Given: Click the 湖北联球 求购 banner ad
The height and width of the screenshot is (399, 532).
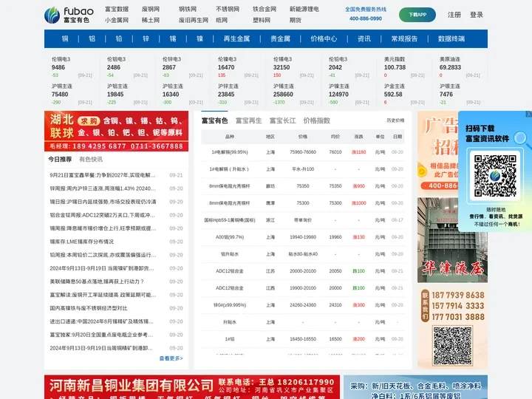Looking at the screenshot, I should point(117,131).
